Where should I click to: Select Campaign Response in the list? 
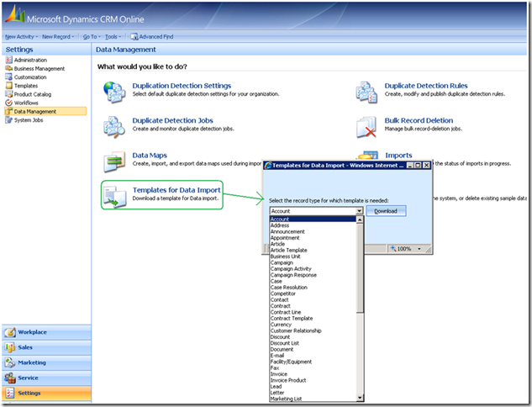tap(293, 275)
